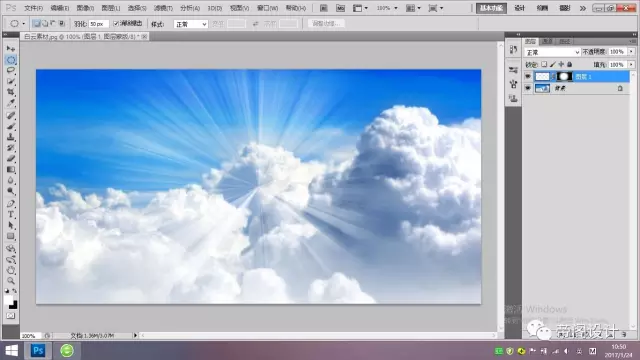The height and width of the screenshot is (360, 640).
Task: Select the Zoom tool
Action: 11,281
